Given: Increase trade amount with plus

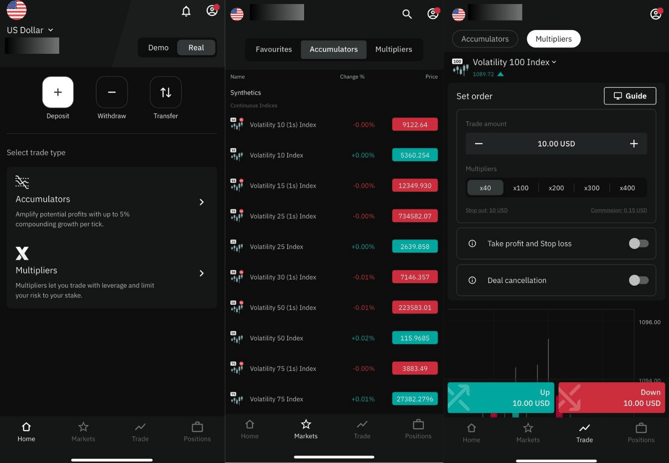Looking at the screenshot, I should [x=634, y=144].
